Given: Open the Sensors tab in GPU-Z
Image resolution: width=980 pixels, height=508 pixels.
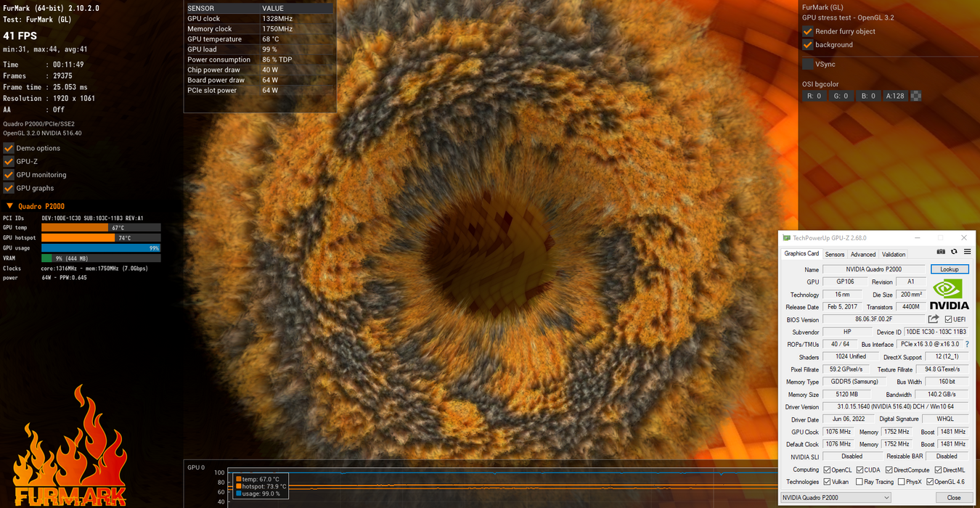Looking at the screenshot, I should tap(835, 254).
